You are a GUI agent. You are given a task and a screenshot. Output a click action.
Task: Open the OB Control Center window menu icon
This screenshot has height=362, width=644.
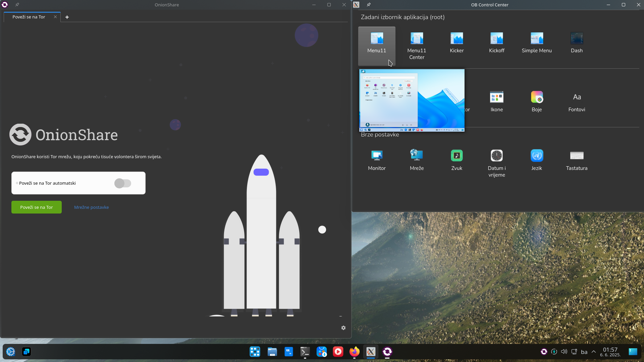click(356, 5)
